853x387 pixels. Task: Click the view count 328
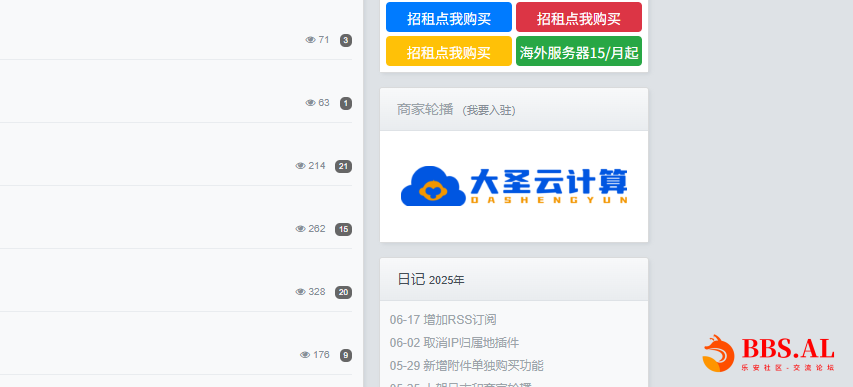[317, 292]
